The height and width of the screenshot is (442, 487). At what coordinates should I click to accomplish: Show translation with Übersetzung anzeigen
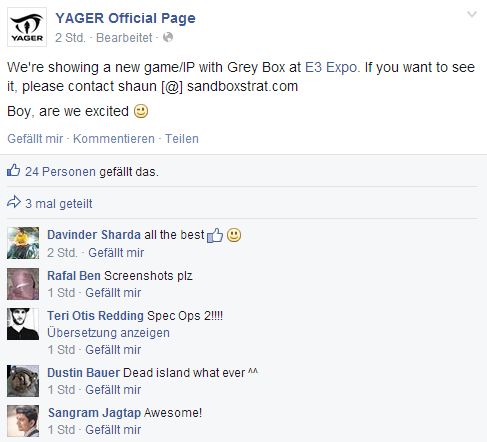(x=108, y=333)
